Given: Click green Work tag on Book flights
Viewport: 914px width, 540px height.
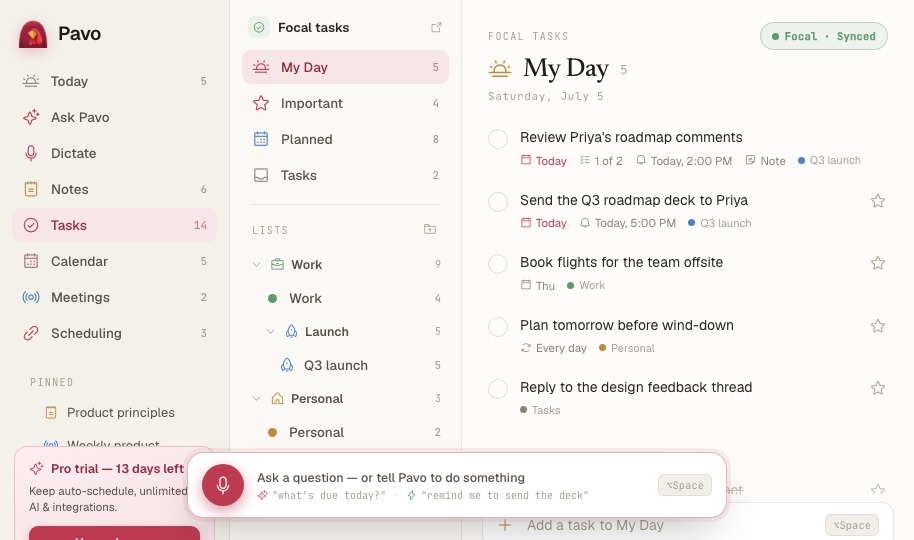Looking at the screenshot, I should click(586, 285).
